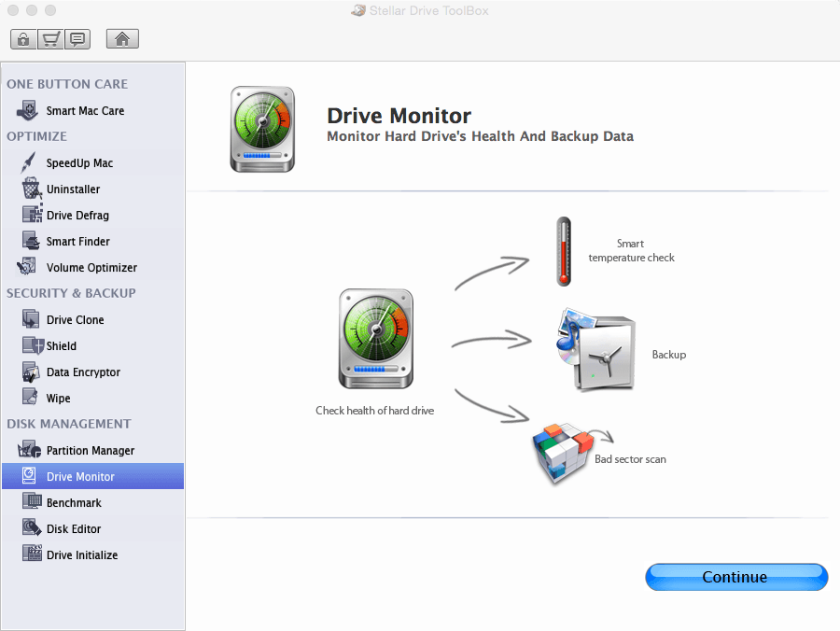This screenshot has height=631, width=840.
Task: Click the 'Bad sector scan' label
Action: [x=630, y=459]
